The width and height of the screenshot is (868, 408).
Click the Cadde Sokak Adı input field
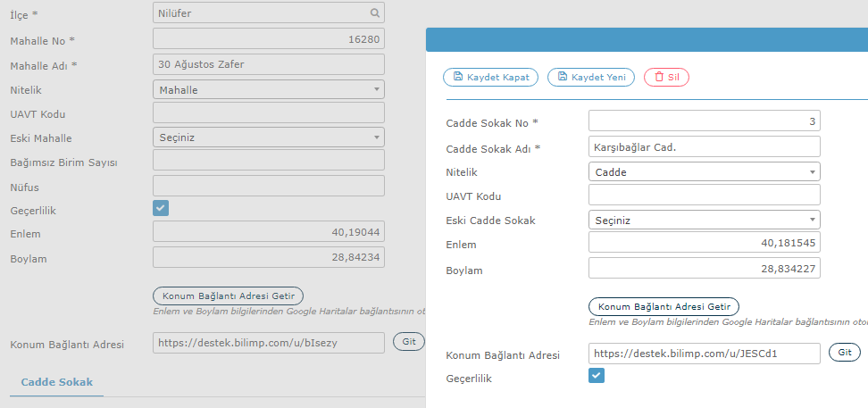(x=705, y=146)
